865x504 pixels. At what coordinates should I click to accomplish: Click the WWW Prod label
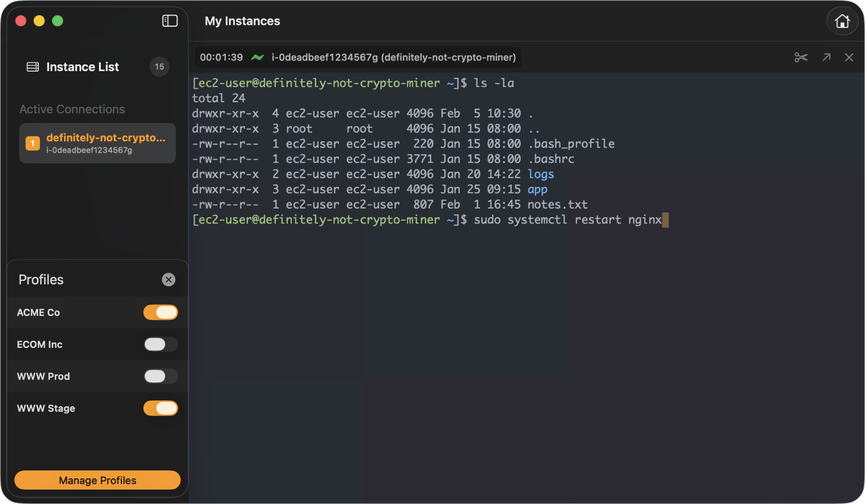click(x=43, y=376)
